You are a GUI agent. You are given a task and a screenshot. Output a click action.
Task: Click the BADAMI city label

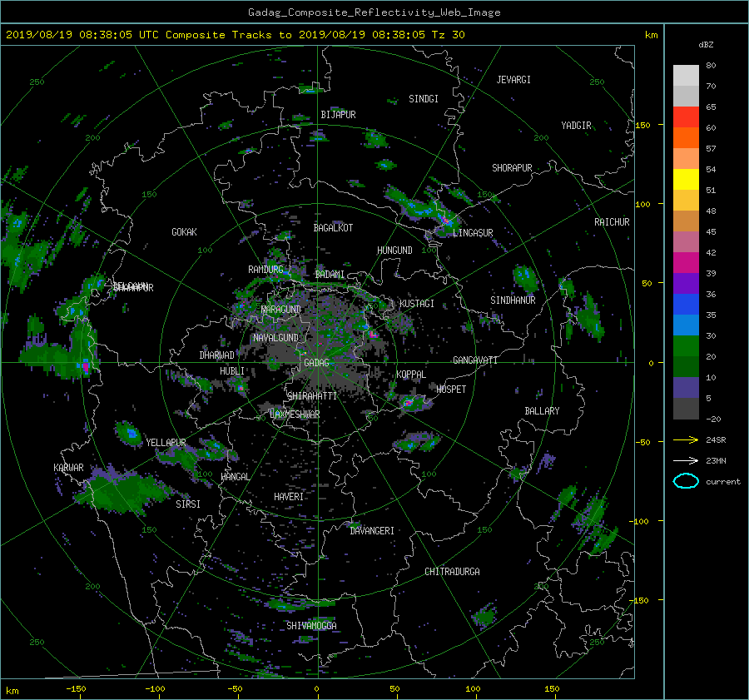[330, 275]
